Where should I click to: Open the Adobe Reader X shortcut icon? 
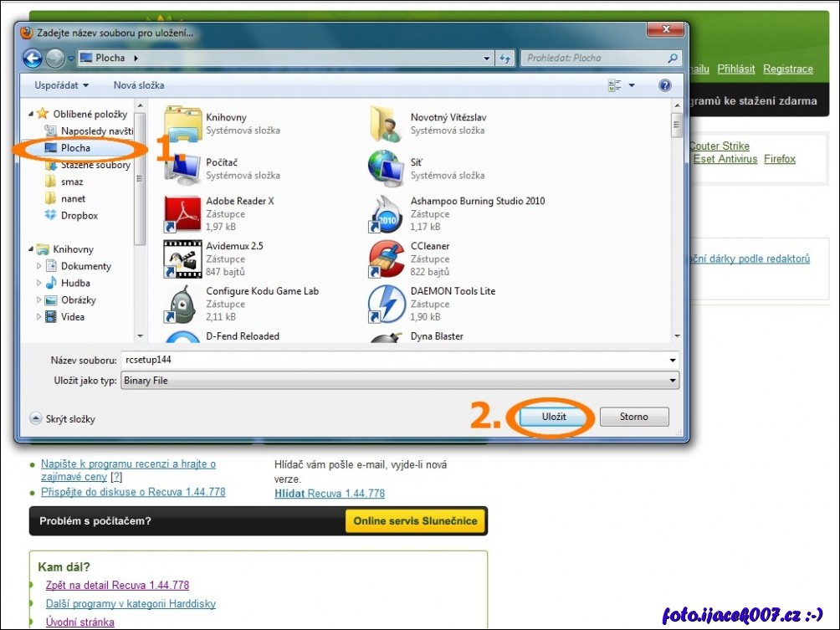(182, 214)
